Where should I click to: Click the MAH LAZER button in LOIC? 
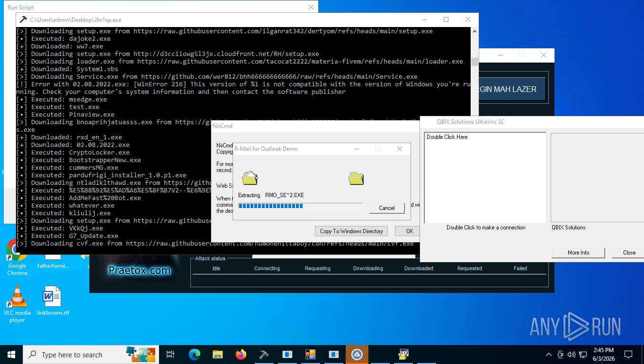(x=511, y=89)
